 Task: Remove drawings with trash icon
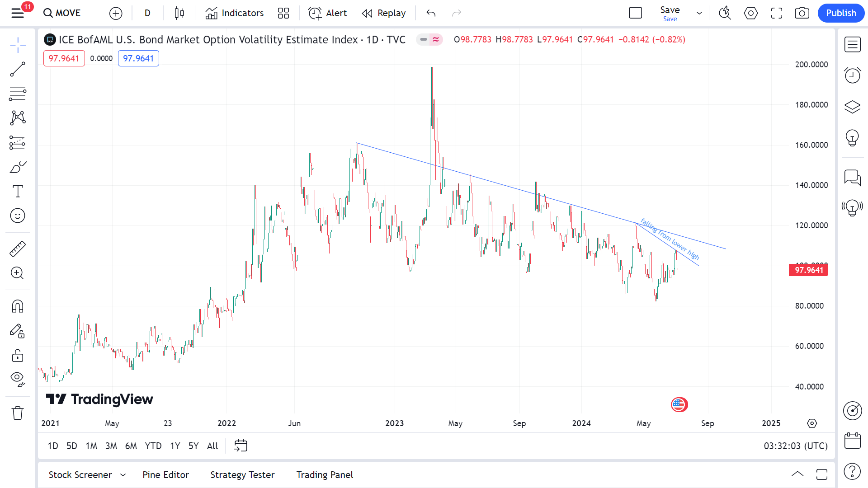coord(18,413)
